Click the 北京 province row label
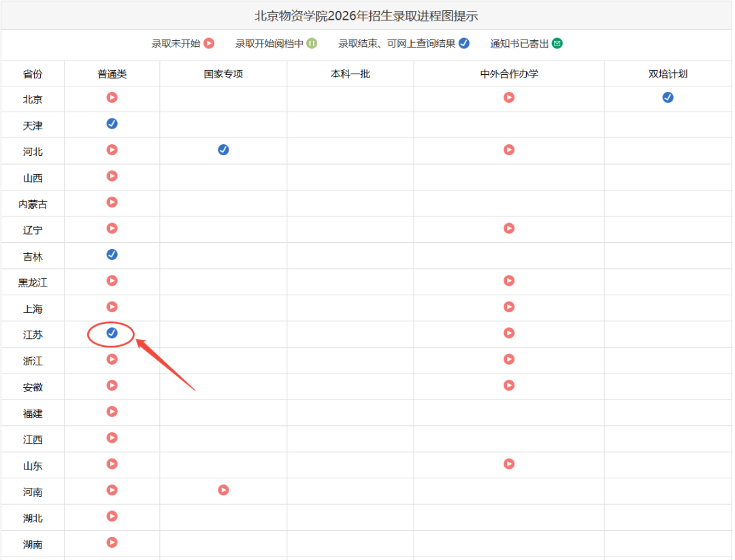This screenshot has width=735, height=560. [x=33, y=99]
